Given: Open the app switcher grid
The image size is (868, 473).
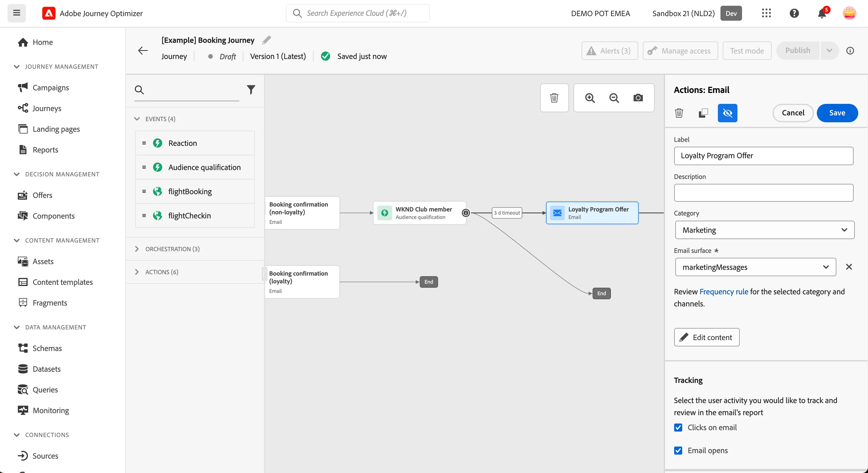Looking at the screenshot, I should [766, 13].
